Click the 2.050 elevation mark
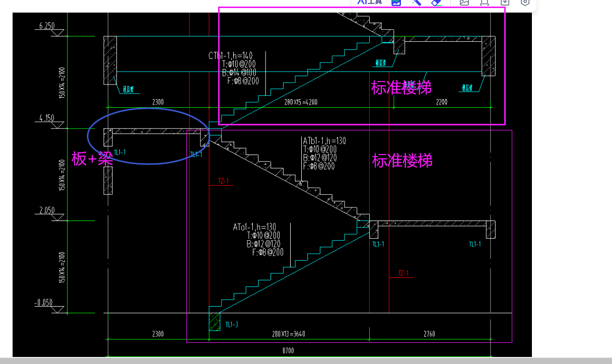The width and height of the screenshot is (612, 364). 47,210
